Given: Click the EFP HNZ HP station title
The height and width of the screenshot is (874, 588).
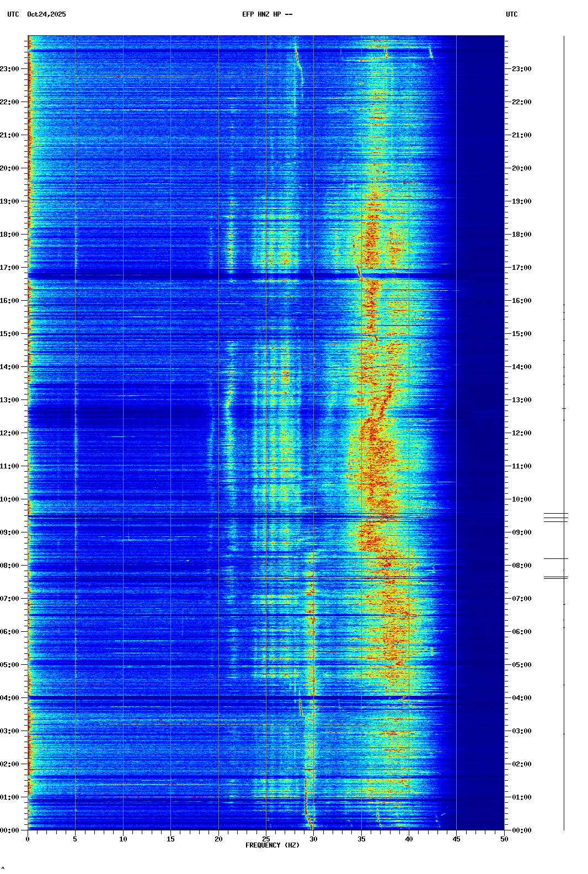Looking at the screenshot, I should 267,14.
